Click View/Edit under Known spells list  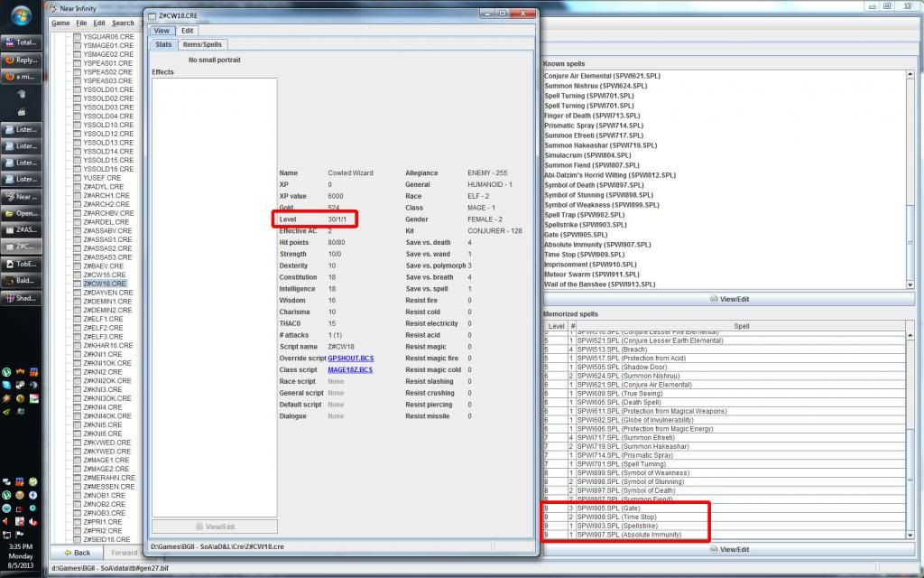coord(730,299)
